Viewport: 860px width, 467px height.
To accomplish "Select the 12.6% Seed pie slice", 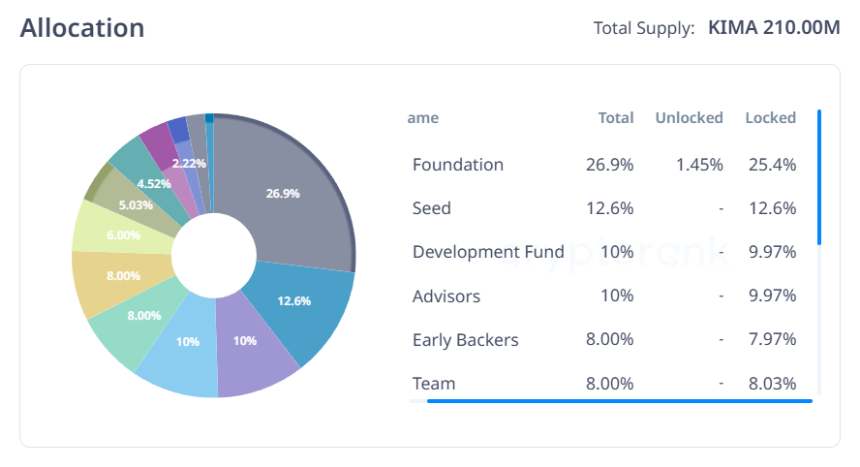I will coord(299,307).
